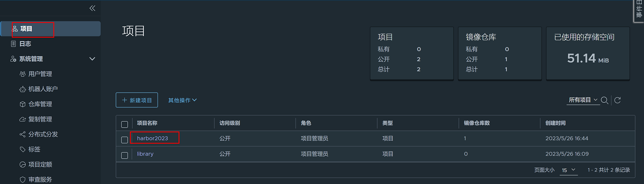
Task: Open the 日志 menu item
Action: (x=25, y=44)
